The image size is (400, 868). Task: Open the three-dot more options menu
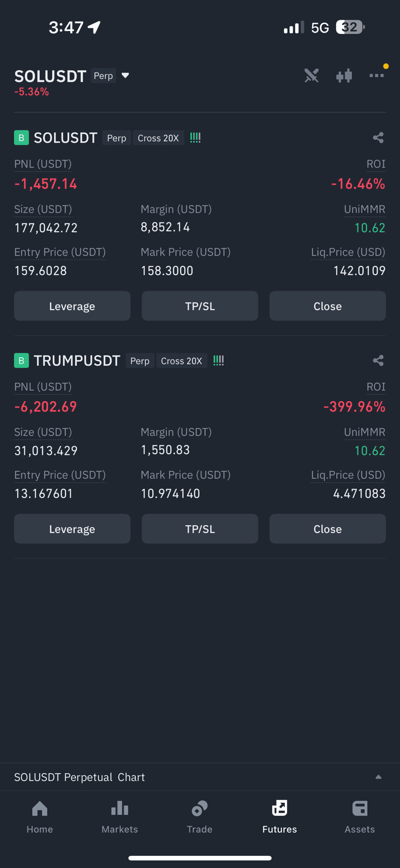[377, 75]
